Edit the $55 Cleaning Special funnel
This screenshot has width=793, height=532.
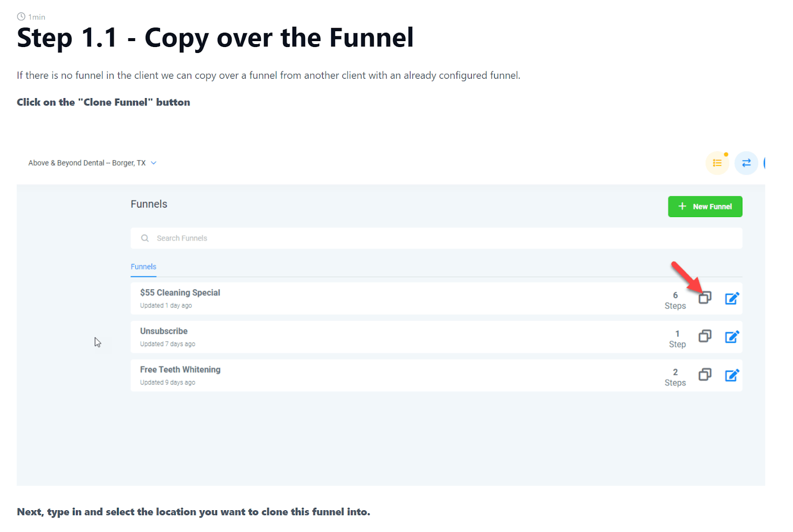pyautogui.click(x=732, y=298)
